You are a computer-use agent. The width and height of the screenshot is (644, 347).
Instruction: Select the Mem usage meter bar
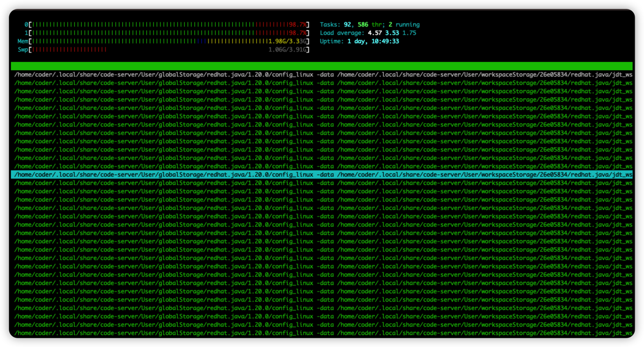[147, 41]
